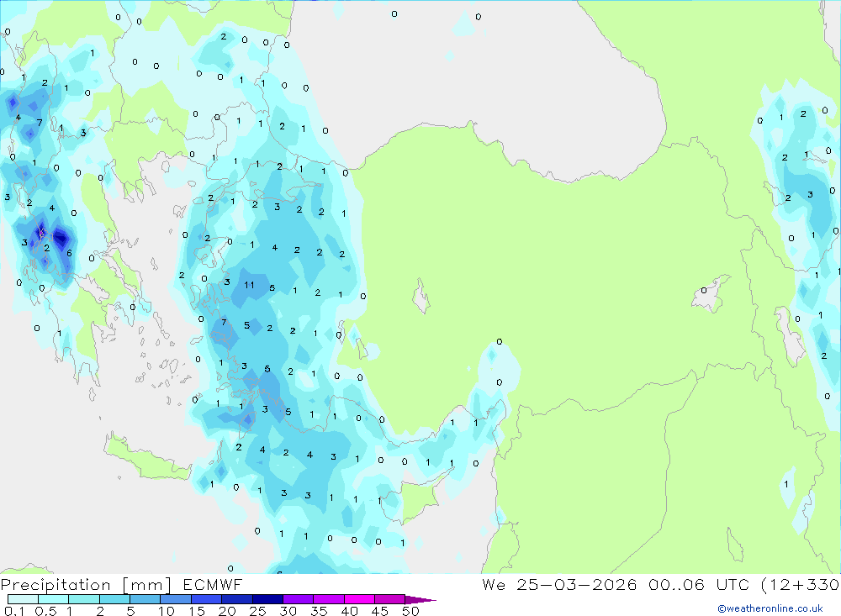Click the 45–50 mm legend color box

pos(389,599)
